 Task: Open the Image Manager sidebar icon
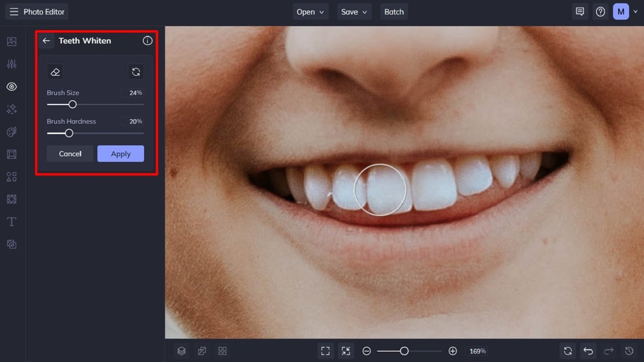[x=12, y=42]
